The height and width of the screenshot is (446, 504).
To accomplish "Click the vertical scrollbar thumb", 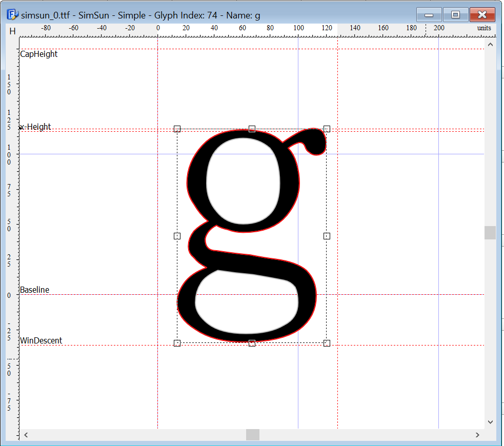I will coord(490,233).
